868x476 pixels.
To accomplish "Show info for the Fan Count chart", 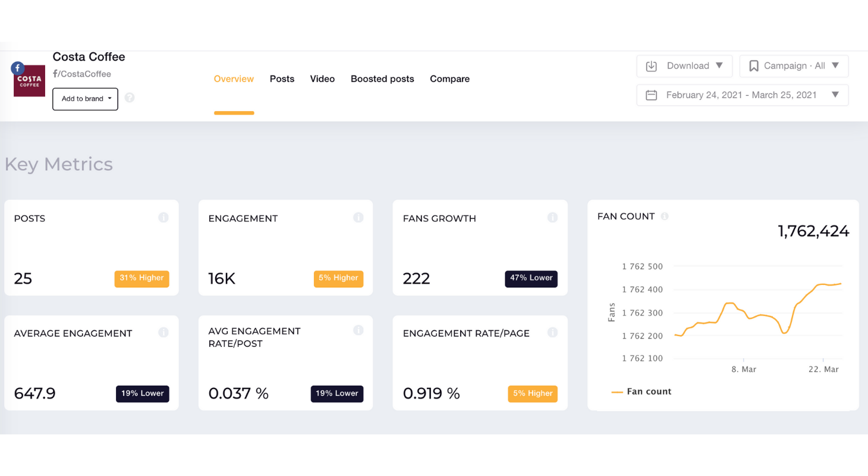I will (x=665, y=217).
